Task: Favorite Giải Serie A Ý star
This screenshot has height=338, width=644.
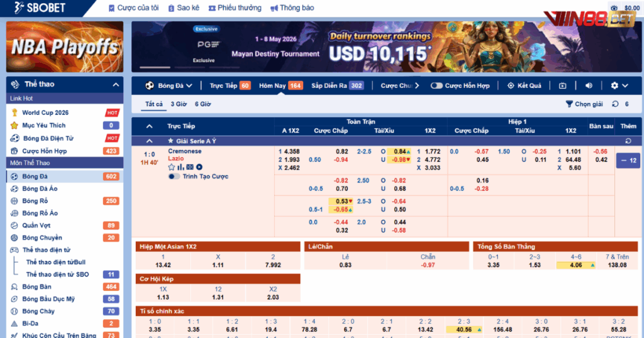Action: pos(170,141)
